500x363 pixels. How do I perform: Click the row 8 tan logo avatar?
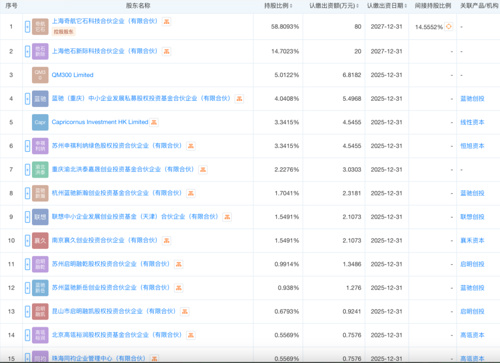[40, 193]
